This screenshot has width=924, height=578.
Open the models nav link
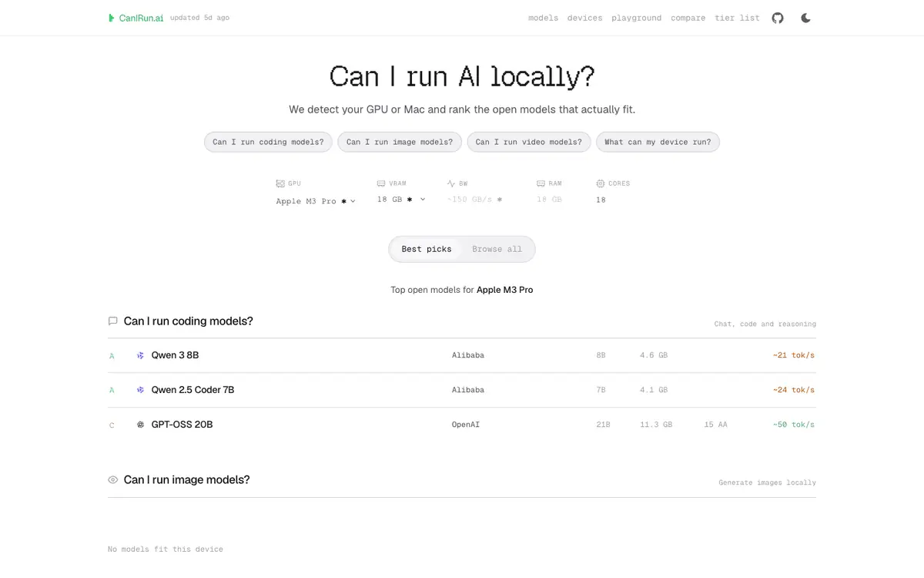point(543,18)
